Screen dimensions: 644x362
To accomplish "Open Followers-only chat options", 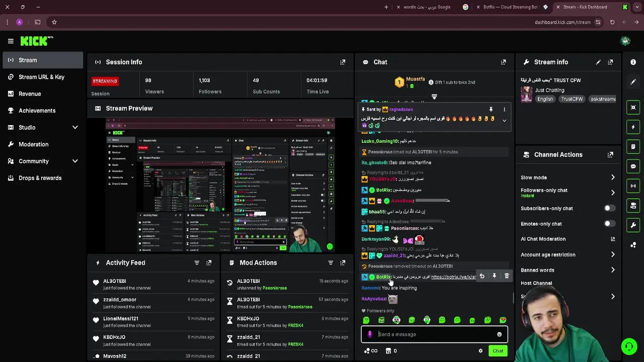I will pyautogui.click(x=568, y=193).
